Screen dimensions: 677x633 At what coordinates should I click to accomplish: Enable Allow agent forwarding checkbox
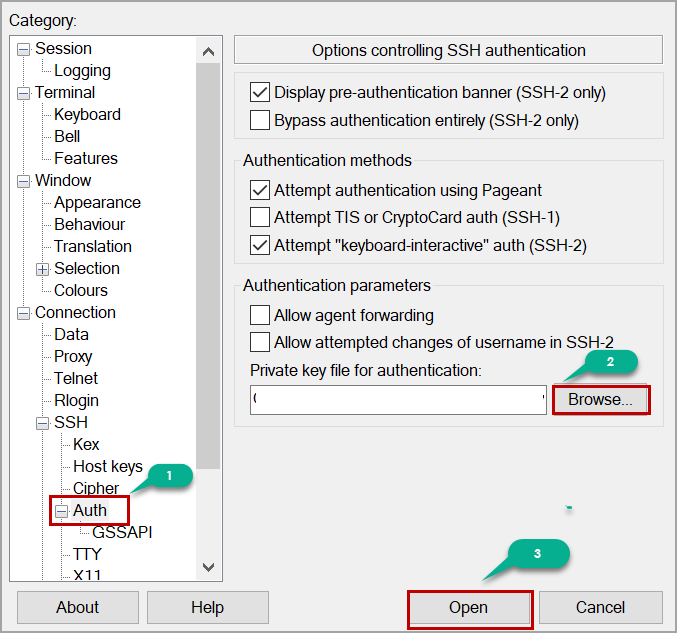click(x=260, y=316)
